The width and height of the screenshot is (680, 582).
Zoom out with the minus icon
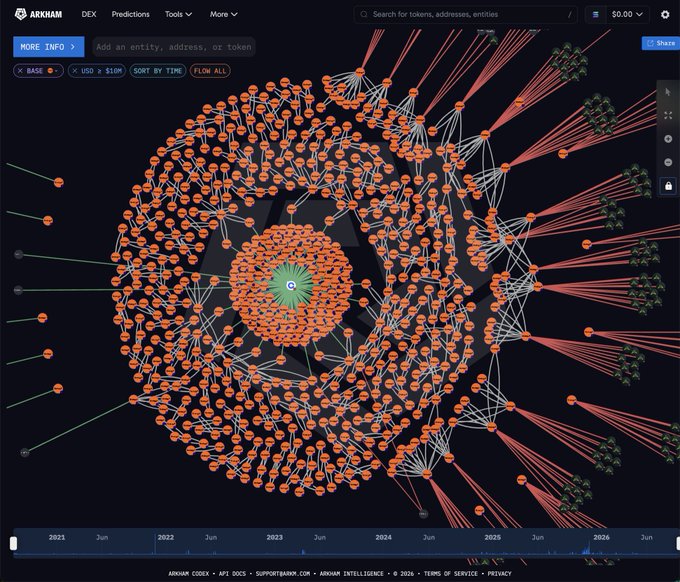click(x=668, y=162)
